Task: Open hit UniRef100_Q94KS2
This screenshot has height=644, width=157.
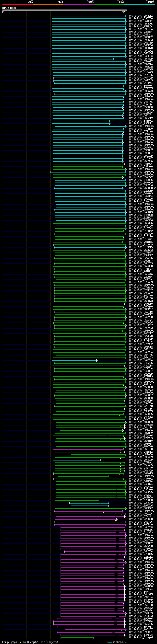Action: (x=141, y=16)
